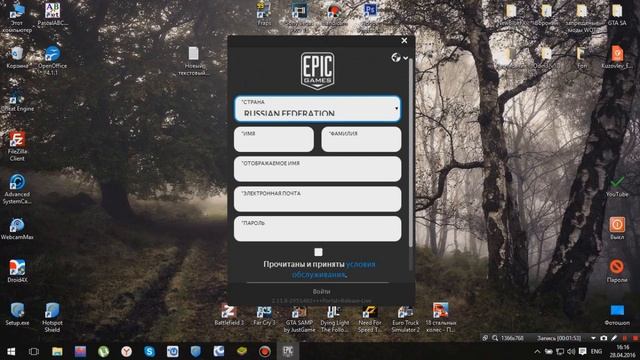Viewport: 640px width, 360px height.
Task: Open the volume control in system tray
Action: pyautogui.click(x=571, y=351)
